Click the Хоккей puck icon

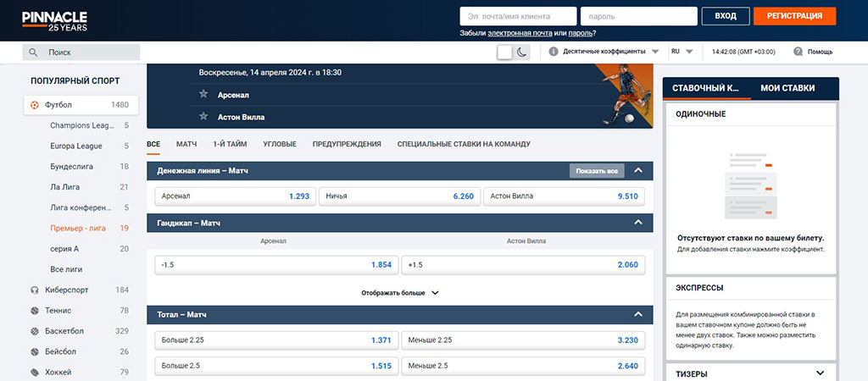(x=35, y=373)
